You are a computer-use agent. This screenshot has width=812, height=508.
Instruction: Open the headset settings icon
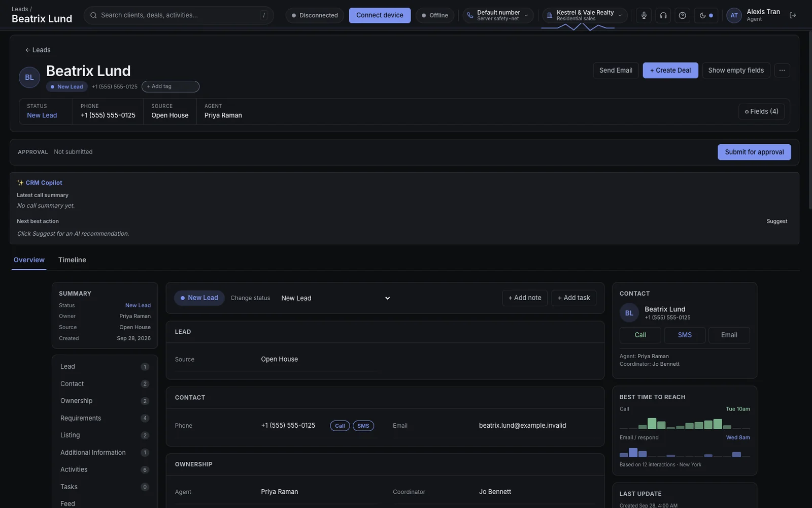tap(663, 15)
